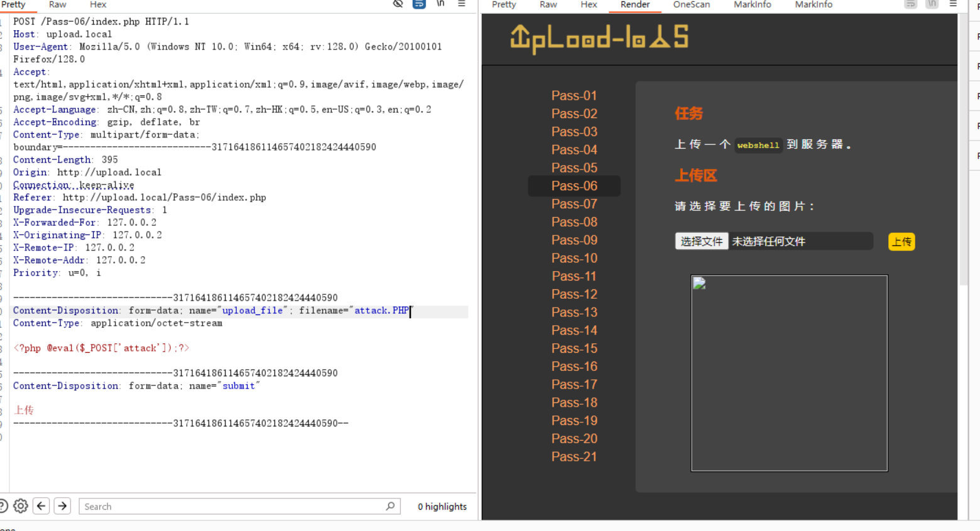Click the response render vertical scrollbar
This screenshot has height=531, width=980.
(x=964, y=151)
